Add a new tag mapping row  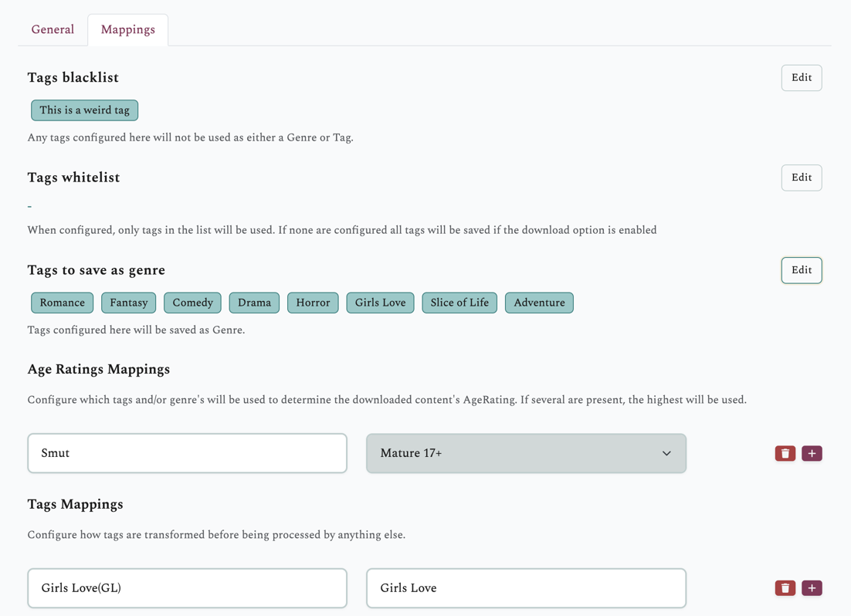pos(812,587)
